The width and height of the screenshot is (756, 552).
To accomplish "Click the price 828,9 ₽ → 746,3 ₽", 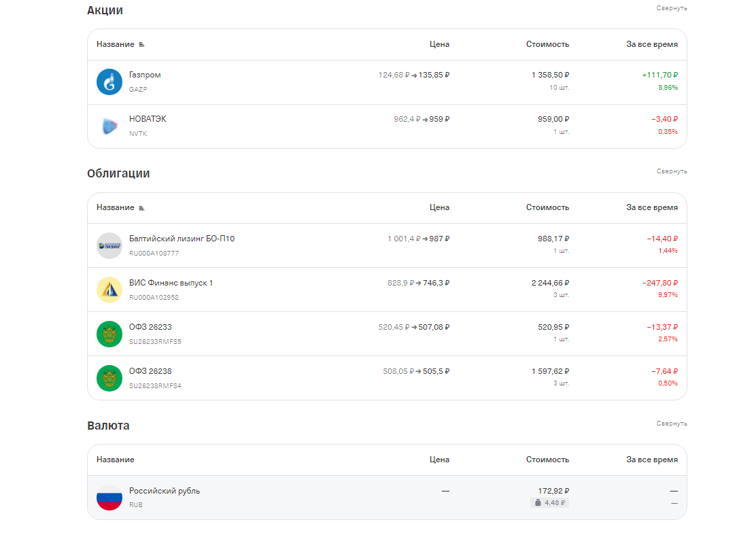I will pos(419,283).
